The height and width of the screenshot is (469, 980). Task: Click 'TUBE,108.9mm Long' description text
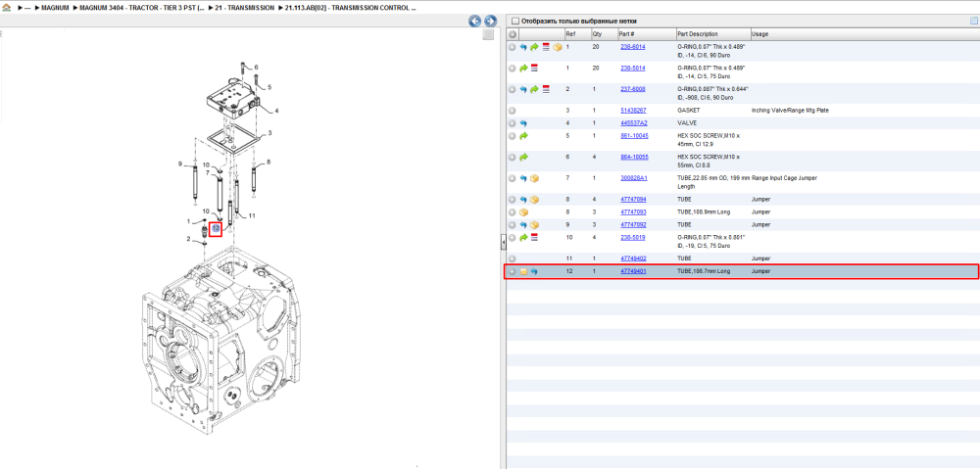pos(704,212)
